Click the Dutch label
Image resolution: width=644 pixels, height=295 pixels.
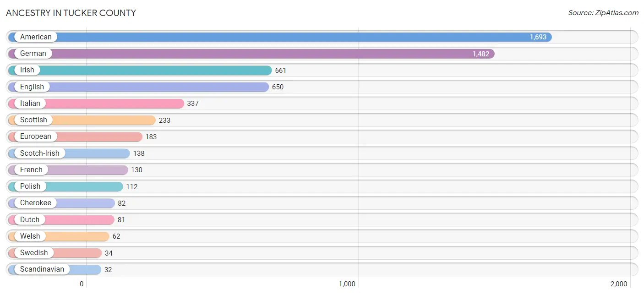point(30,219)
